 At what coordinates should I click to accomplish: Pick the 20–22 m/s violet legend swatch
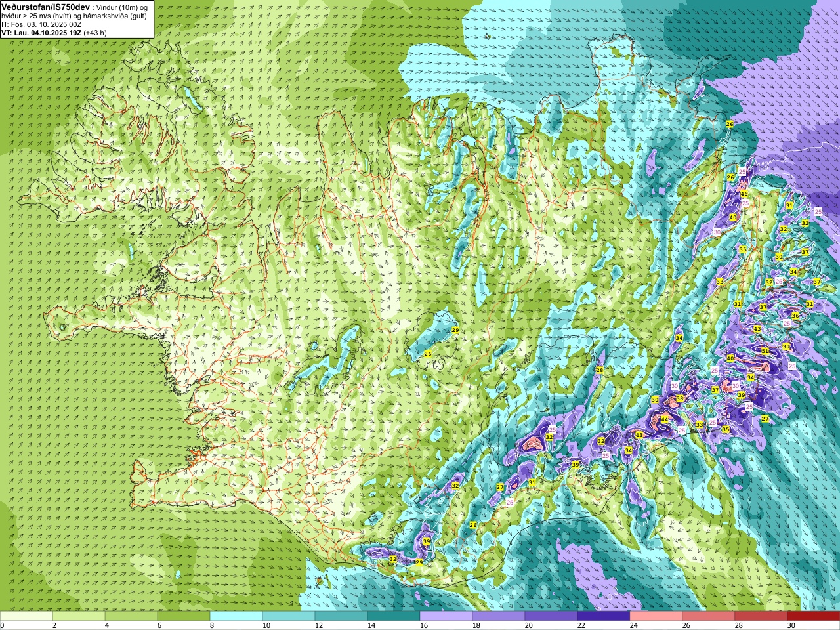point(551,616)
